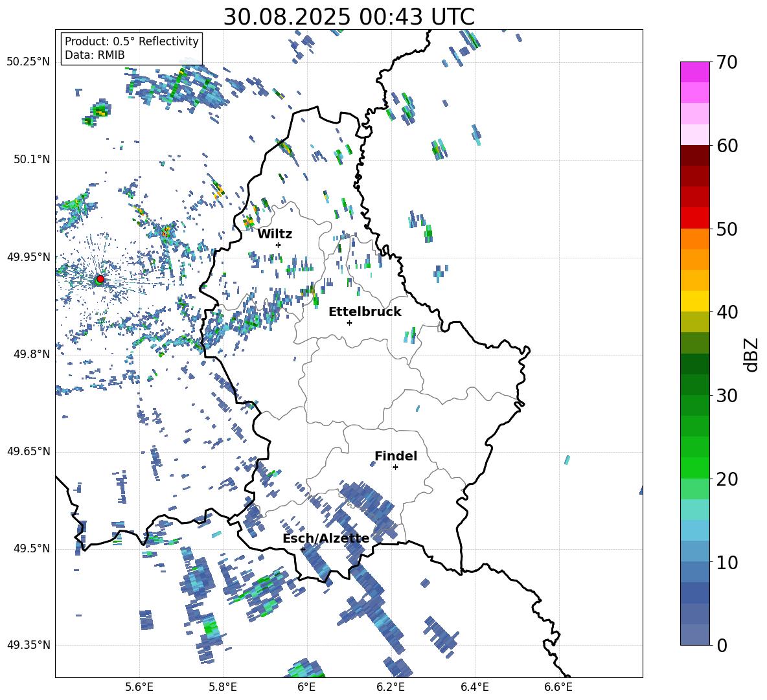Screen dimensions: 767x700
Task: Click 'Data: RMIB' text
Action: 95,55
